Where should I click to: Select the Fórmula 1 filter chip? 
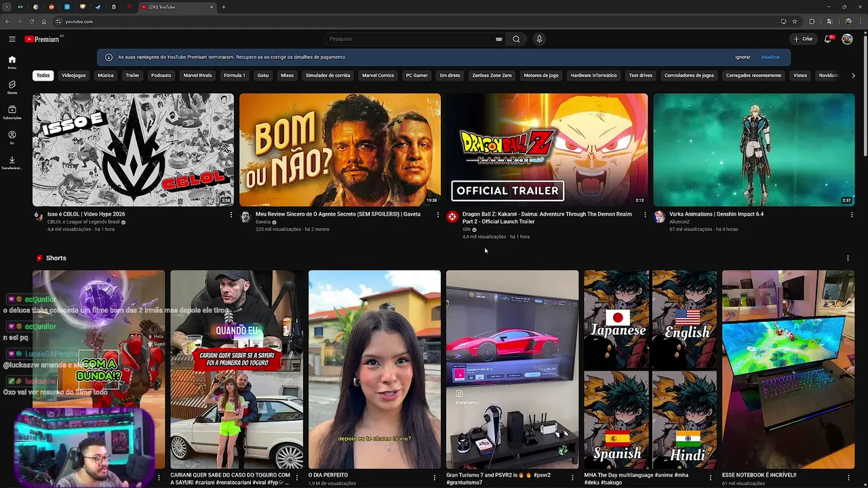coord(235,75)
